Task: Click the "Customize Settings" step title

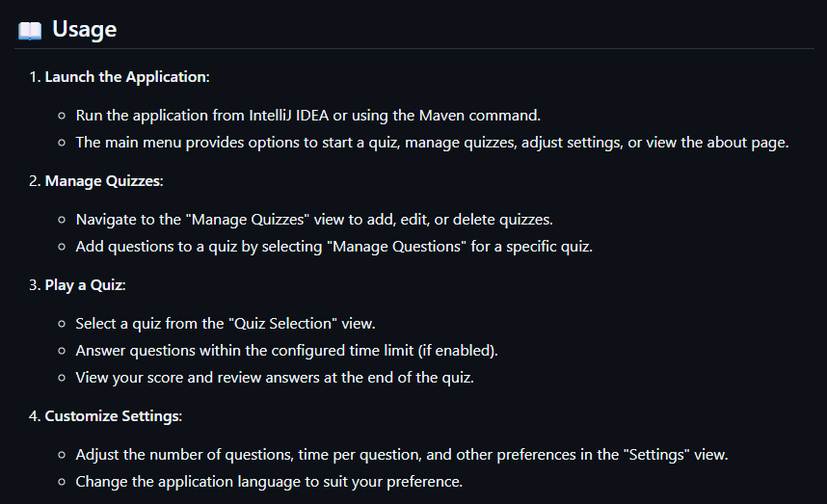Action: click(113, 416)
